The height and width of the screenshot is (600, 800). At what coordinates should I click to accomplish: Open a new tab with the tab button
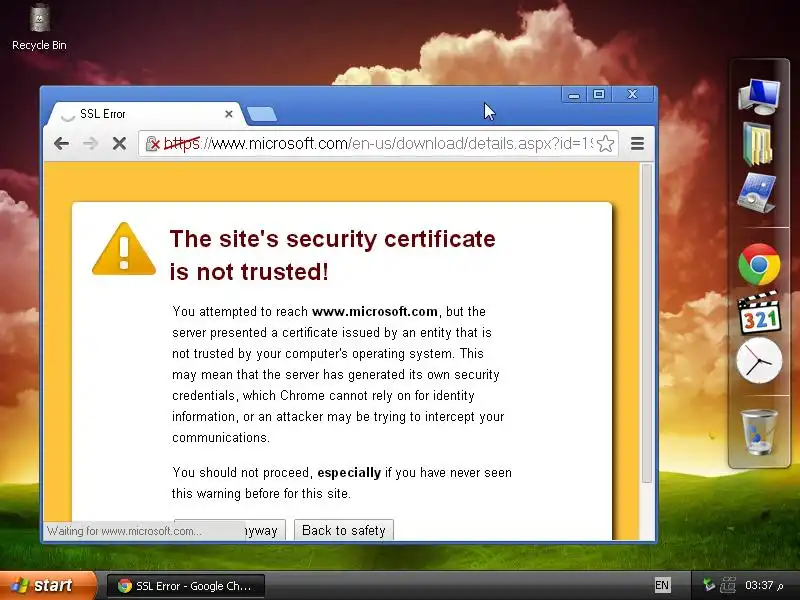click(x=262, y=114)
